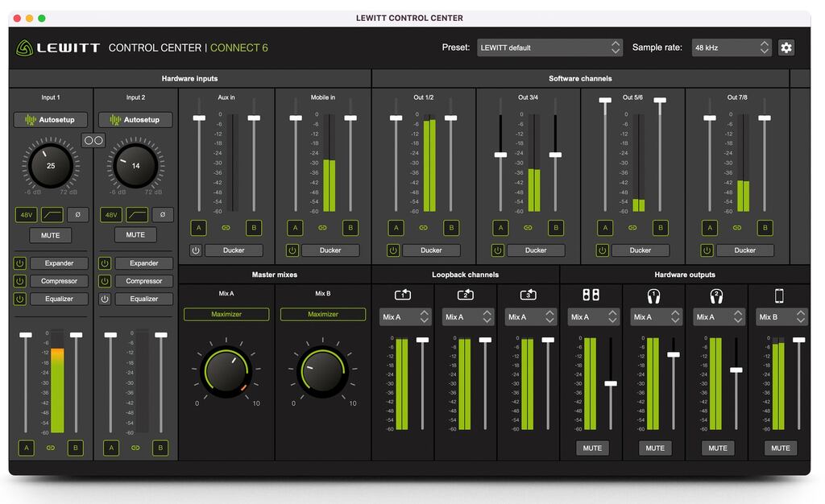
Task: Enable low-cut filter on Input 2
Action: click(x=137, y=214)
